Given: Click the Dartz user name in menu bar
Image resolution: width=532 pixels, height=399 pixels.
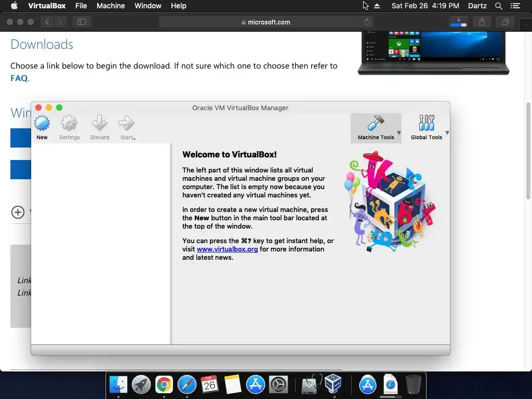Looking at the screenshot, I should (477, 6).
